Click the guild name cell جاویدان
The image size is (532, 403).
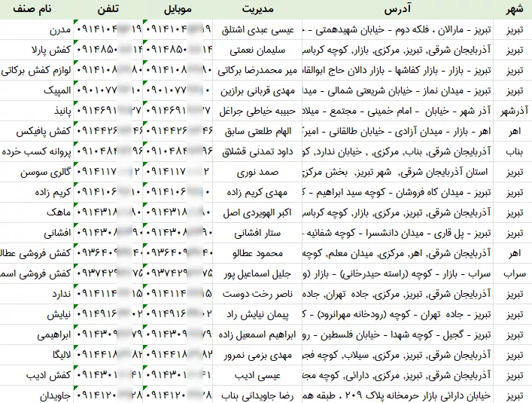point(37,395)
